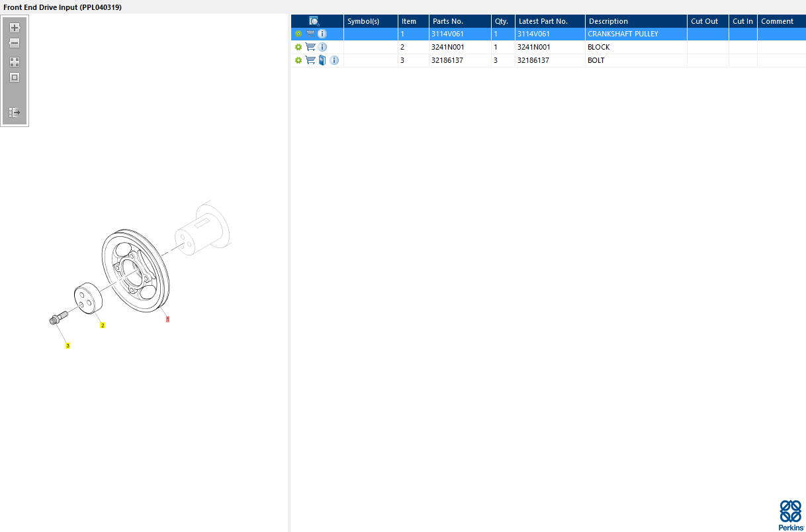Click the BOLT description cell
Viewport: 806px width, 532px height.
(636, 60)
